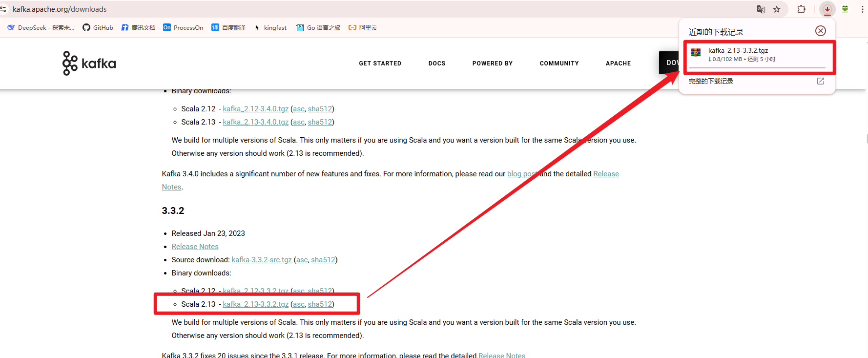Open sha512 checksum for kafka_2.13-3.4.0.tgz
The height and width of the screenshot is (358, 868).
pos(320,122)
